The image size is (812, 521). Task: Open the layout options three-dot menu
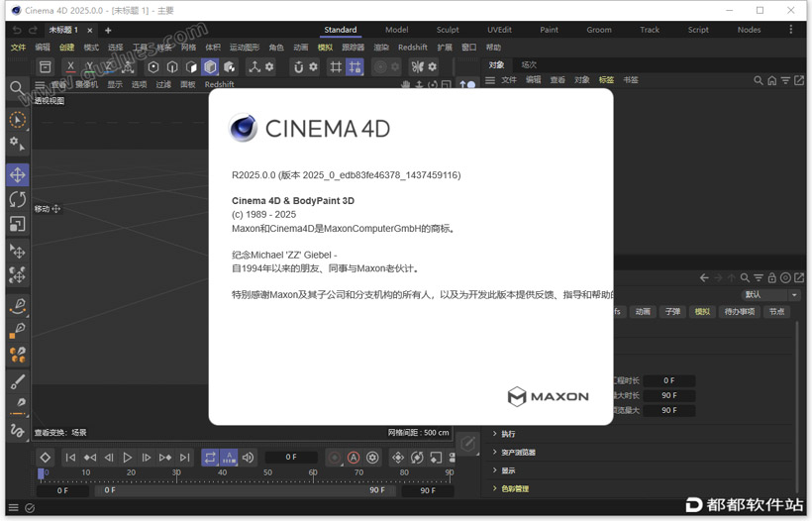[791, 30]
